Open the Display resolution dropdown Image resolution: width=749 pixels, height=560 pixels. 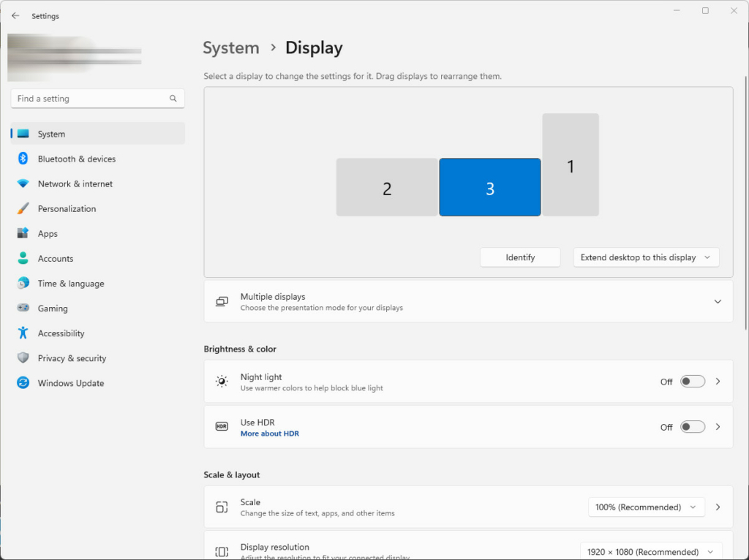[650, 552]
